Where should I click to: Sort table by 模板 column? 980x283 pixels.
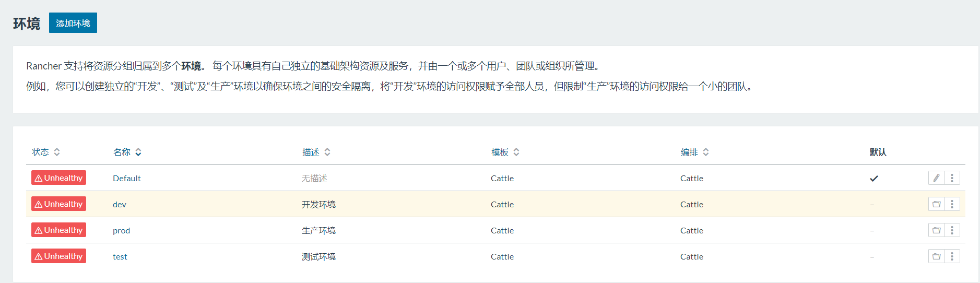(x=505, y=152)
